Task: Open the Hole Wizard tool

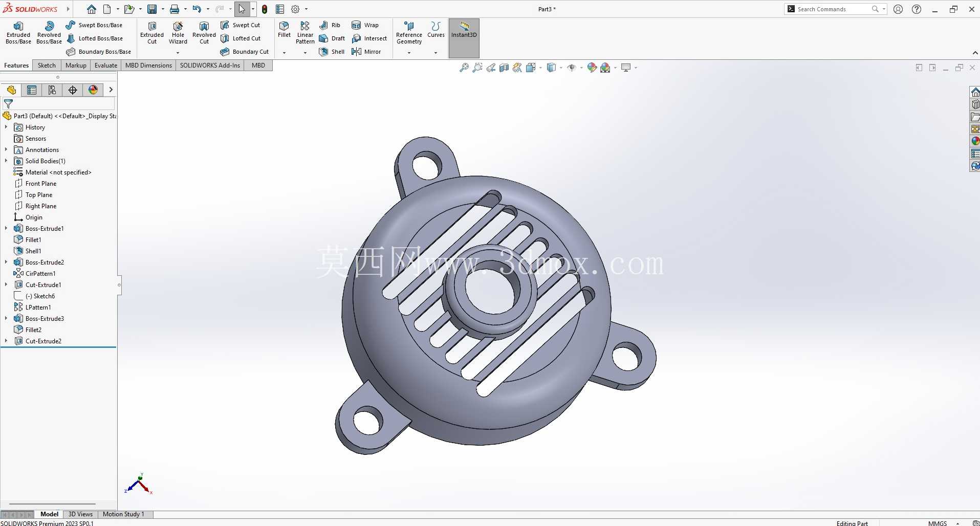Action: coord(178,33)
